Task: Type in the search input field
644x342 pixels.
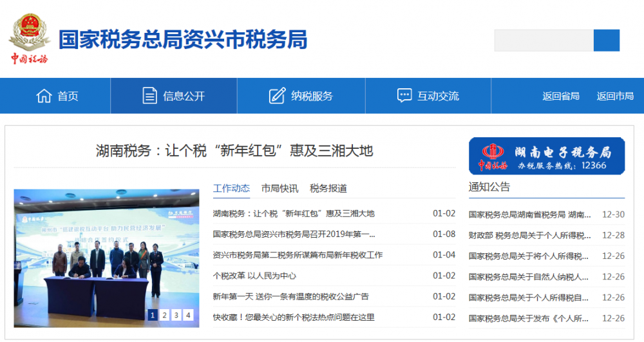Action: click(x=544, y=41)
